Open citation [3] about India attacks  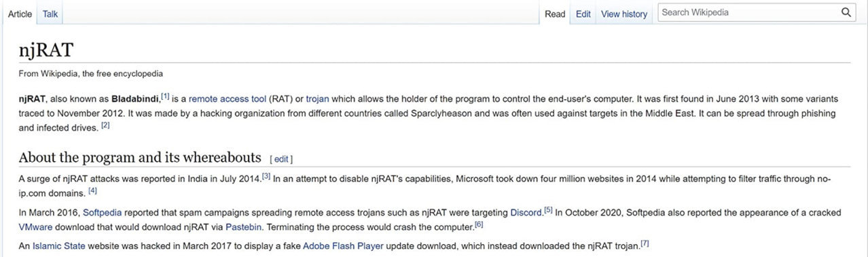point(266,176)
